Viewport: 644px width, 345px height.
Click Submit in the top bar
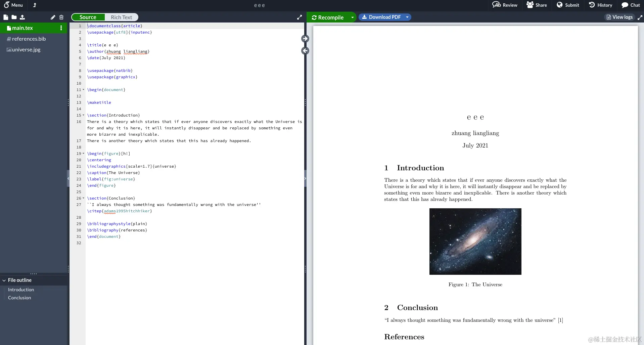click(x=568, y=5)
